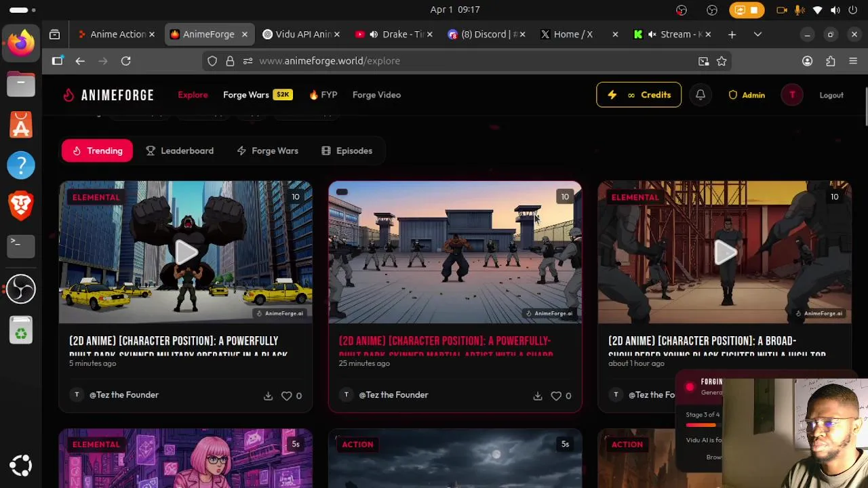
Task: Open the system volume indicator
Action: point(835,10)
